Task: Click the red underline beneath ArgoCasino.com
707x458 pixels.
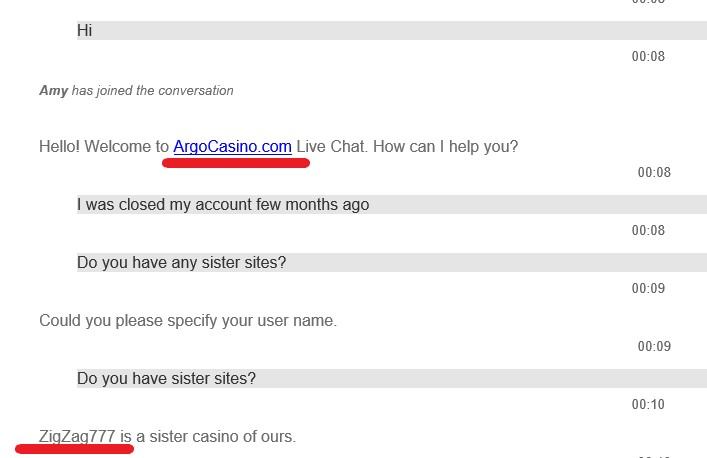Action: (x=236, y=162)
